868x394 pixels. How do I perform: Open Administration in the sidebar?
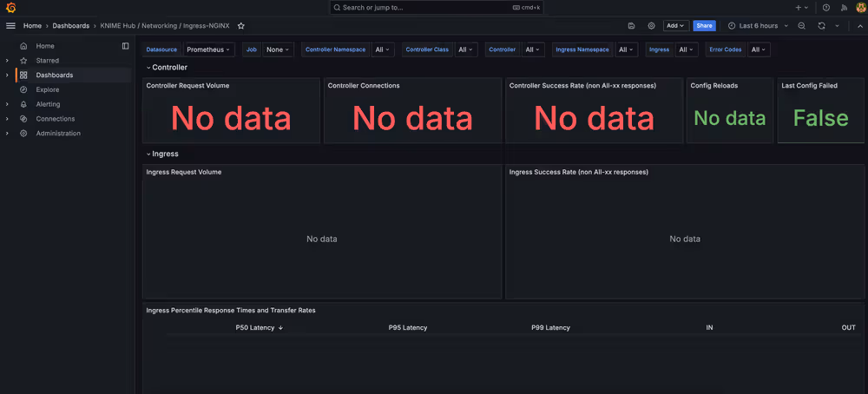pyautogui.click(x=58, y=134)
